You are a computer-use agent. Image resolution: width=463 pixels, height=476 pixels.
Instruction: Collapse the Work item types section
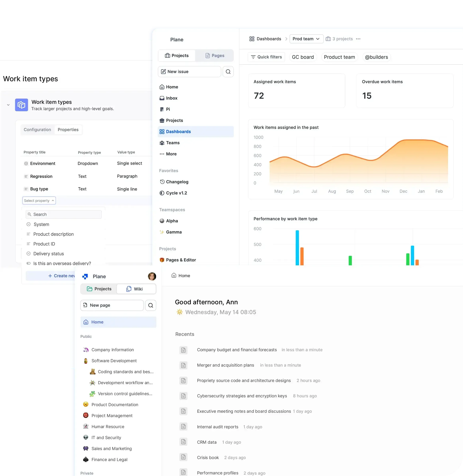click(8, 105)
